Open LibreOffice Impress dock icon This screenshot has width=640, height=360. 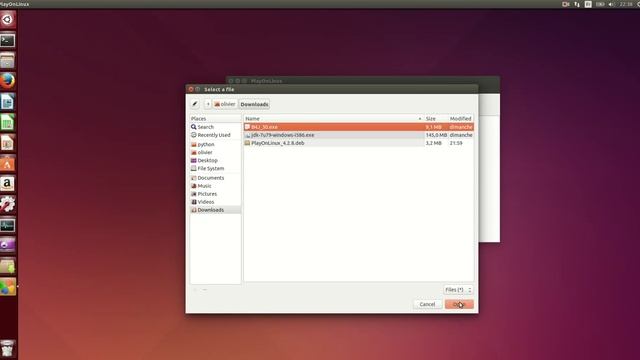coord(8,142)
